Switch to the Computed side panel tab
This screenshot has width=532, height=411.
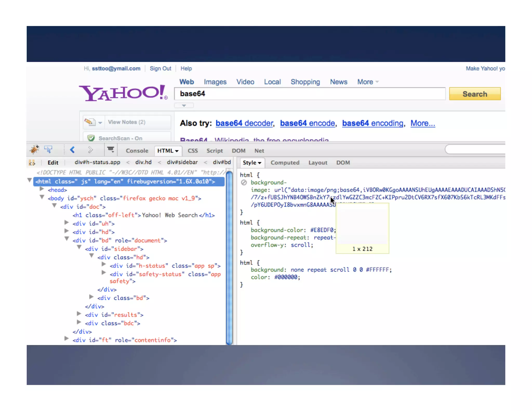tap(285, 163)
